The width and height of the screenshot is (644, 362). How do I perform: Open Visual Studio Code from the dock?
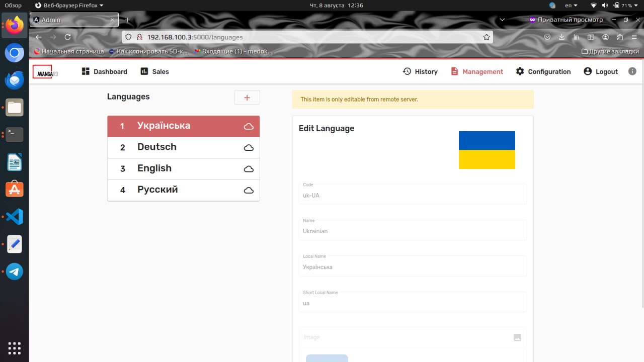click(x=15, y=217)
